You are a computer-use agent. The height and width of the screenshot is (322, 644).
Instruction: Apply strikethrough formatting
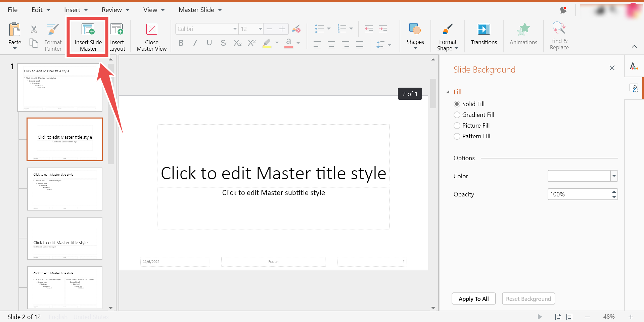(x=223, y=43)
